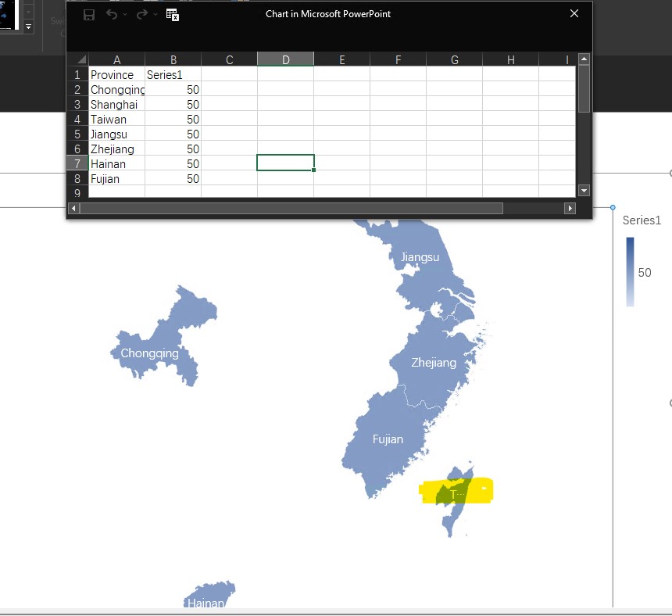Open the Redo history dropdown arrow
The width and height of the screenshot is (672, 616).
click(x=155, y=15)
